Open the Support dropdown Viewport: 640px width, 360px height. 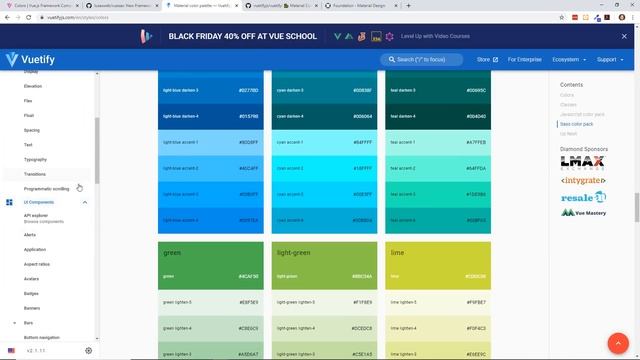610,60
